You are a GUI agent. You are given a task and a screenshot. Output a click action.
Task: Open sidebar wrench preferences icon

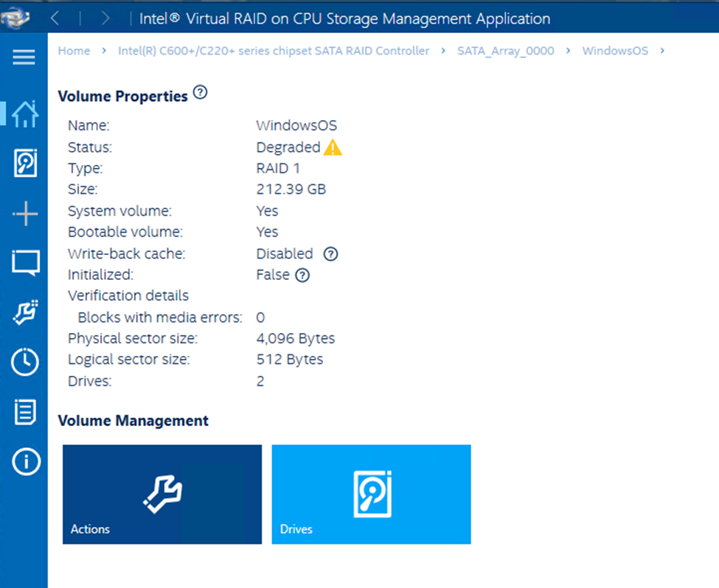(x=25, y=312)
